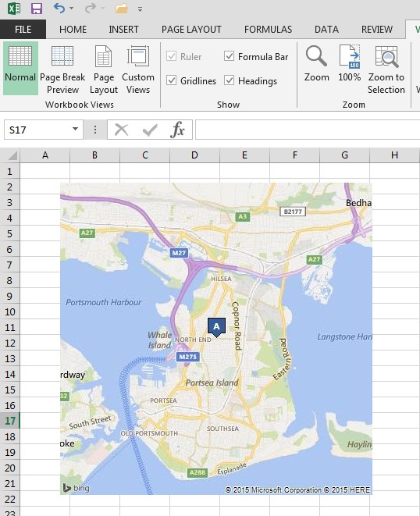Viewport: 420px width, 516px height.
Task: Click the B2177 road badge on map
Action: click(293, 212)
